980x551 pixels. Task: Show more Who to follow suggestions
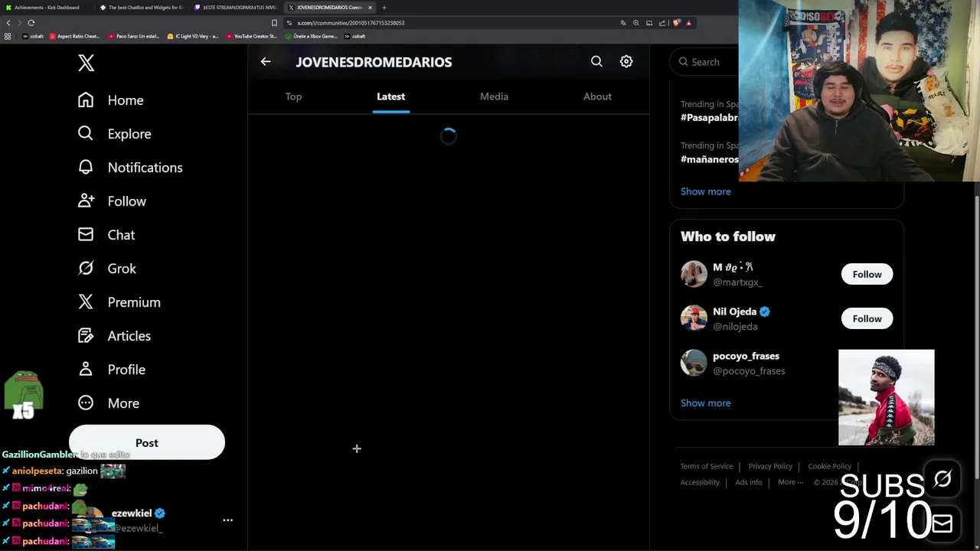[x=705, y=403]
